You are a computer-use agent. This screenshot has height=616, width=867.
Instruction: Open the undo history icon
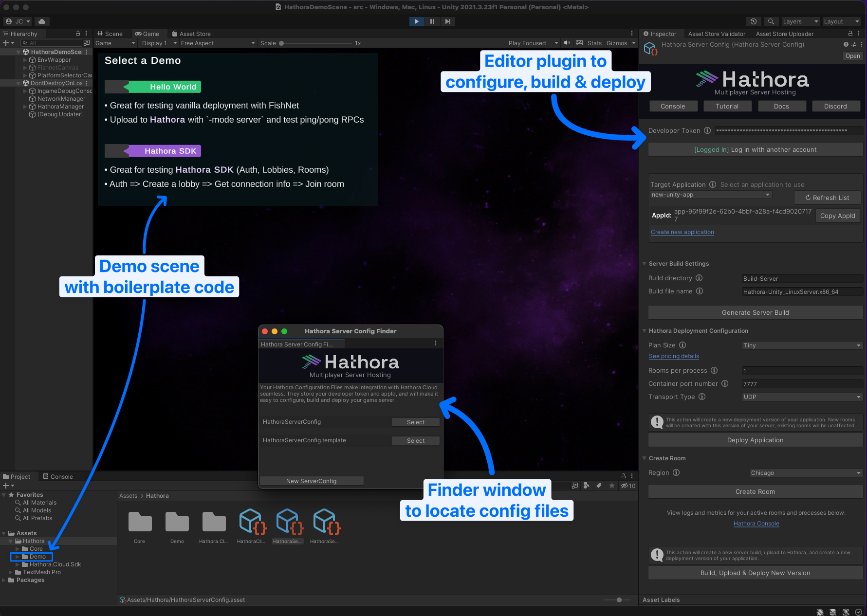754,21
